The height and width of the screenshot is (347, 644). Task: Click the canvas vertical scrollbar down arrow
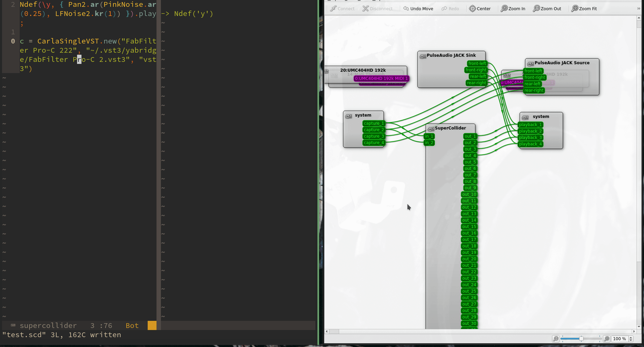pos(639,327)
